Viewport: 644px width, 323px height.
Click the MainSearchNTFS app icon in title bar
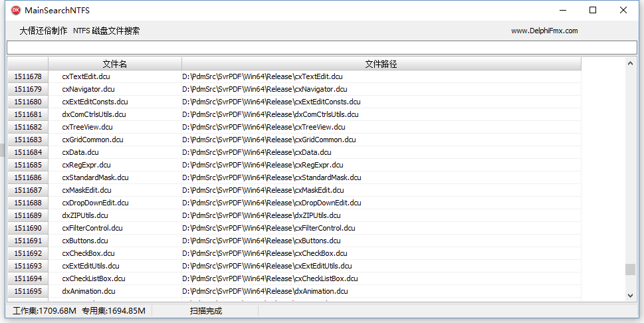pos(16,10)
